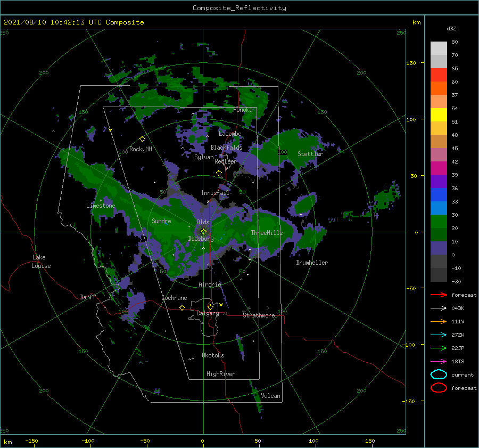479x448 pixels.
Task: Click the cyan current ellipse icon
Action: 439,374
